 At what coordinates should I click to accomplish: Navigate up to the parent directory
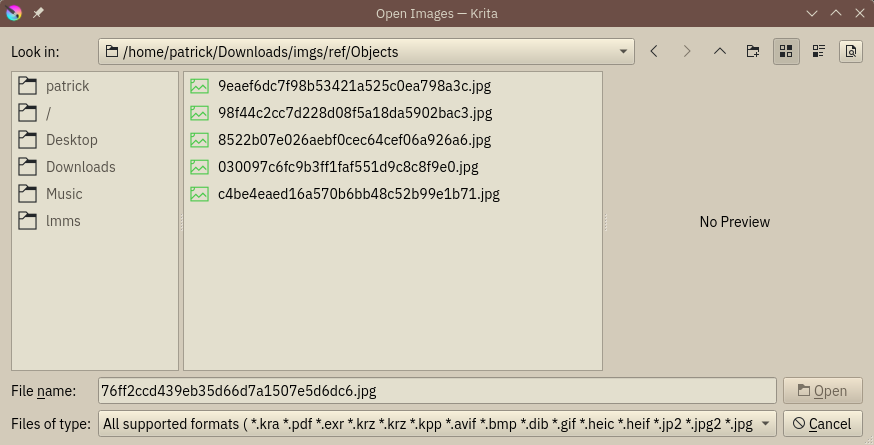point(720,52)
